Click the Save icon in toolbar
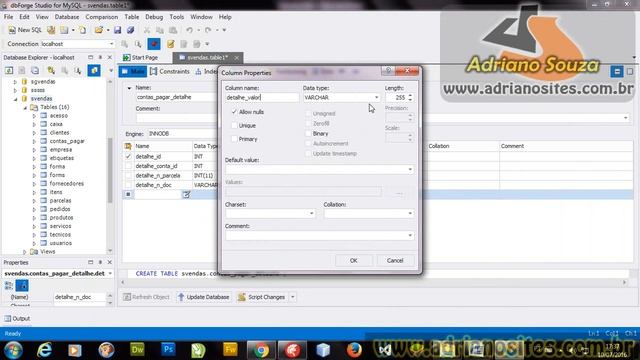The height and width of the screenshot is (360, 640). point(118,30)
